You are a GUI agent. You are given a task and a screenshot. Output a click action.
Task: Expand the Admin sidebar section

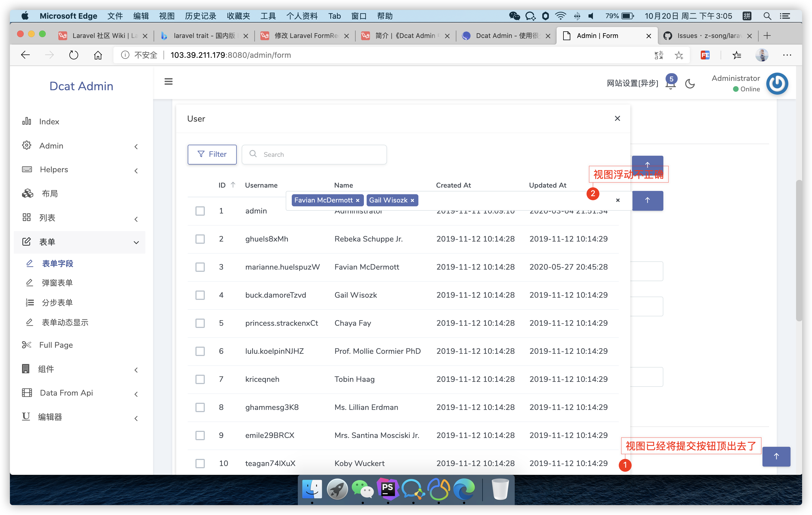tap(136, 146)
